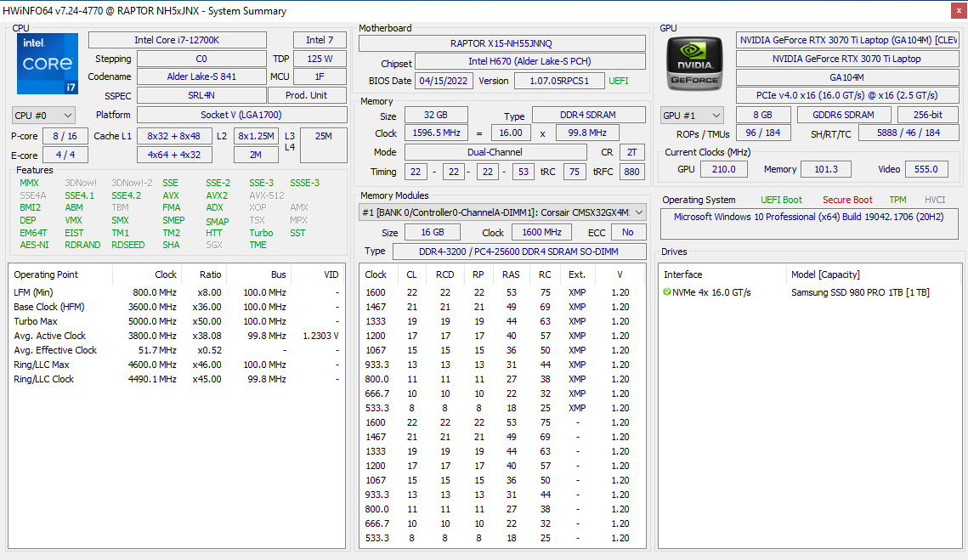This screenshot has height=560, width=968.
Task: Click the ECC No field
Action: [x=628, y=232]
